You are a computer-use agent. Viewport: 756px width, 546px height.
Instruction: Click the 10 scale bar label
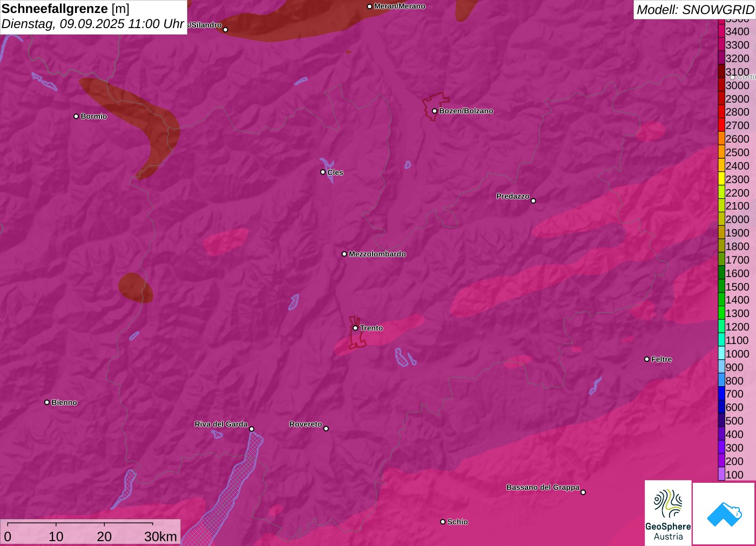[56, 537]
